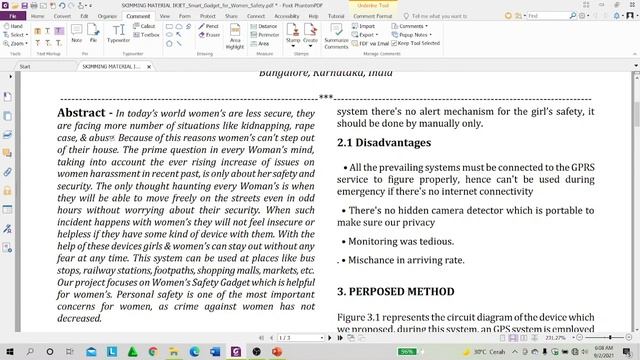640x360 pixels.
Task: Open Microsoft Edge from the taskbar
Action: coord(194,351)
